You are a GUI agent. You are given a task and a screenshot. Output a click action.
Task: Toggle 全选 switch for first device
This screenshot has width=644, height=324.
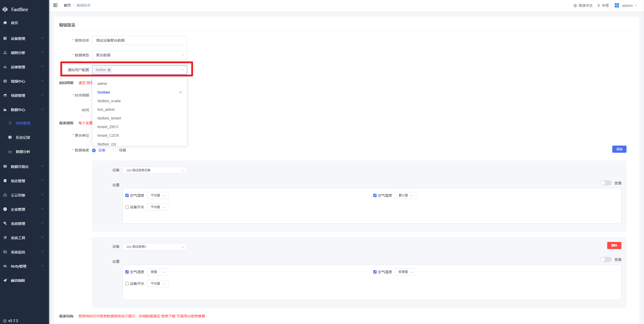606,183
